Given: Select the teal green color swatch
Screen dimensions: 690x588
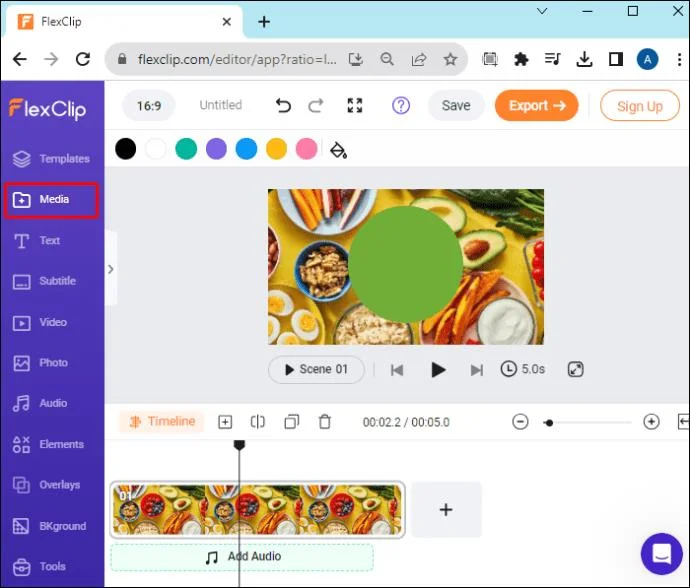Looking at the screenshot, I should (x=186, y=149).
